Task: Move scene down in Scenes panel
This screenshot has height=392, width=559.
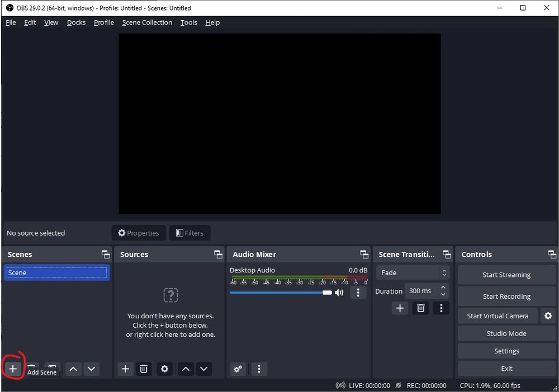Action: [x=91, y=369]
